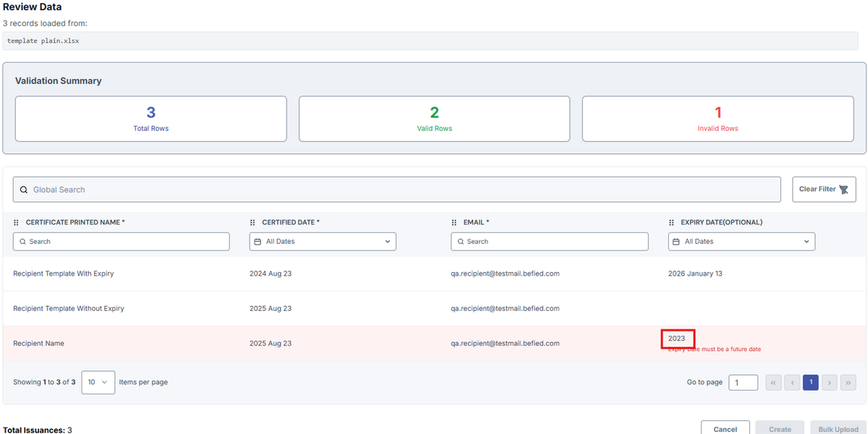Focus the Global Search field
868x434 pixels.
(397, 190)
